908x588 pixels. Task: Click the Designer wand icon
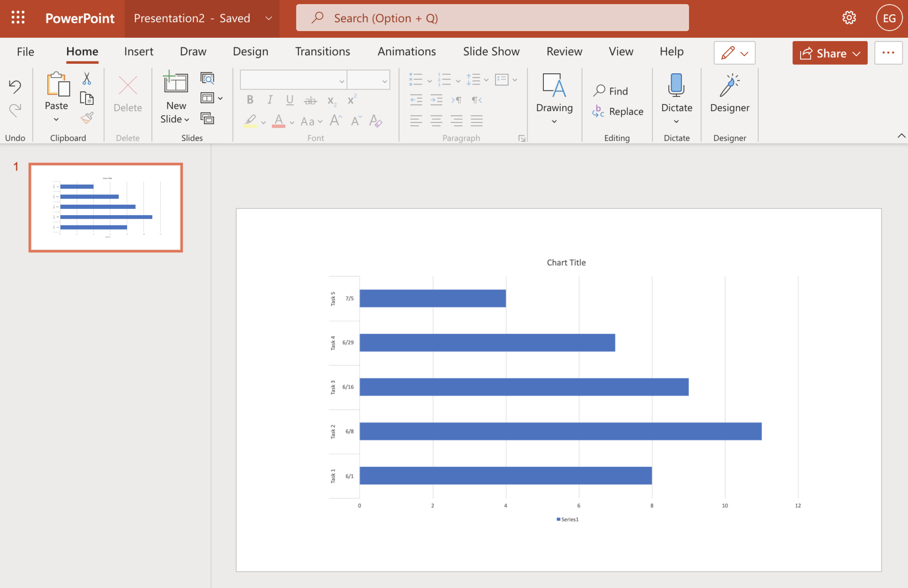click(x=729, y=86)
